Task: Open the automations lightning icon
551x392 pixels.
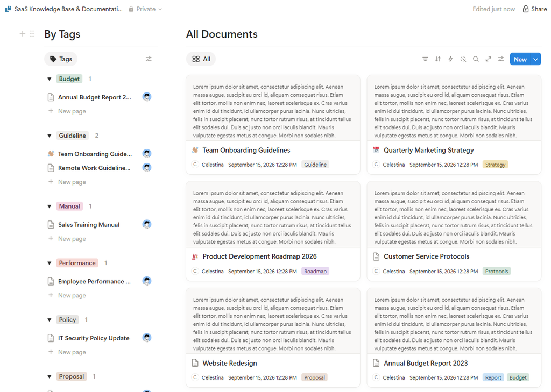Action: (450, 59)
